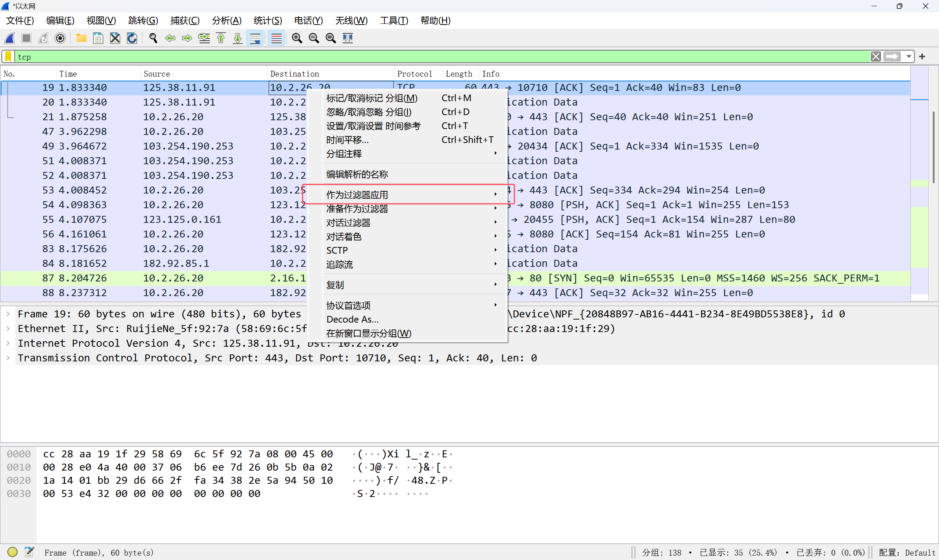Open display filter history dropdown arrow
939x560 pixels.
point(909,56)
